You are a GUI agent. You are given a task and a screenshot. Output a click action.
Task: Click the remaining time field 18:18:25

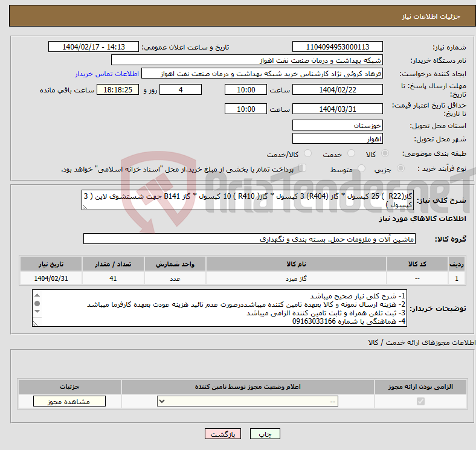tap(118, 89)
